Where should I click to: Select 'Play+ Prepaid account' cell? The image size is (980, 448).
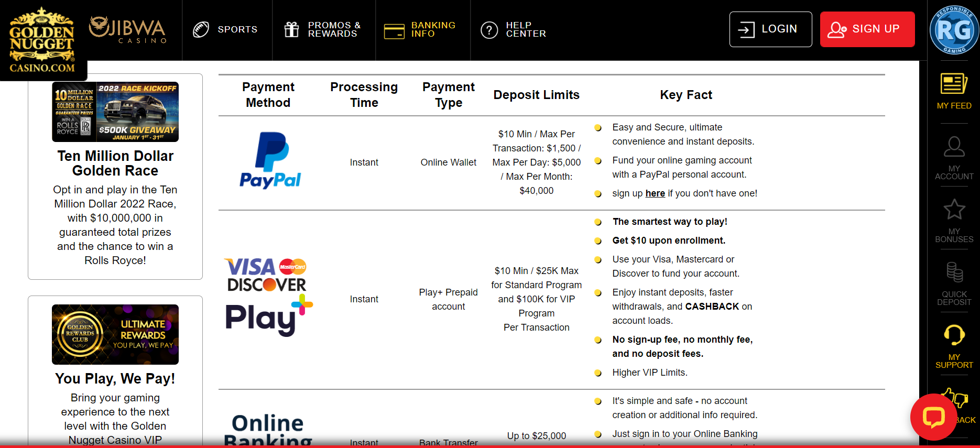(x=449, y=299)
